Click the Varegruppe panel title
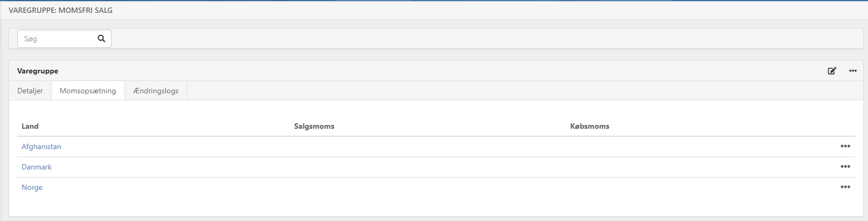 click(x=38, y=71)
